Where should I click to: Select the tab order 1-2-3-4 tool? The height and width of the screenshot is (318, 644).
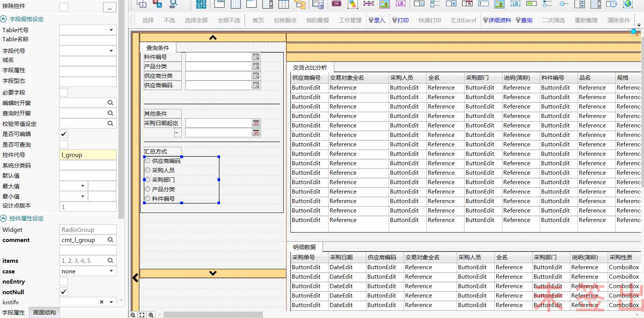click(x=201, y=4)
